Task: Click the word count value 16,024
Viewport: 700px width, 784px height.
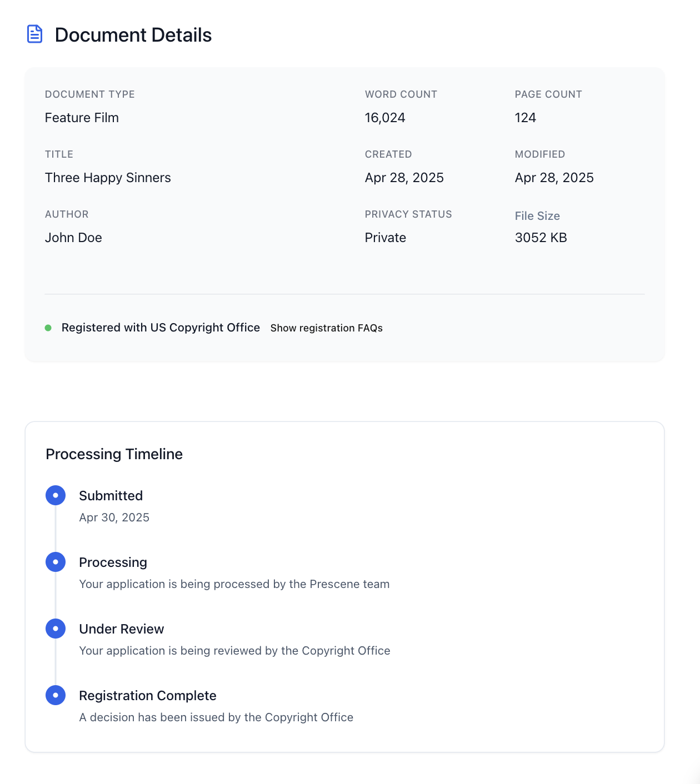Action: tap(385, 118)
